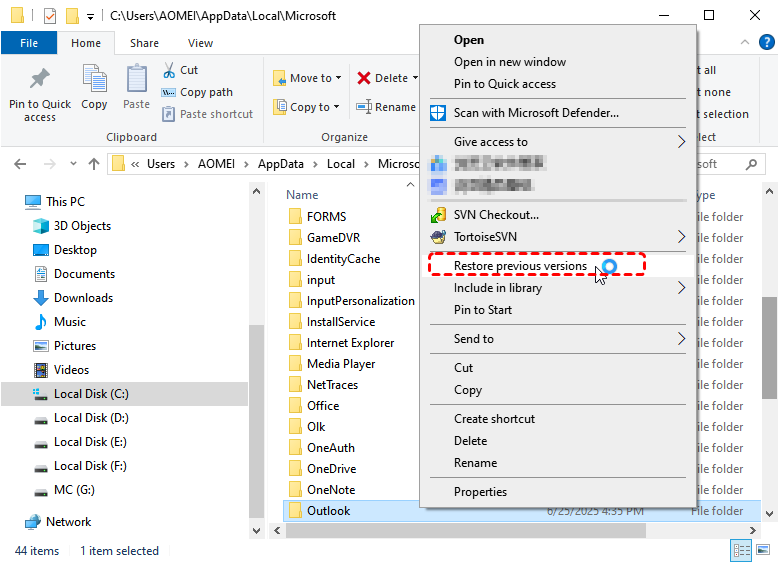Click Paste shortcut in ribbon
Screen dimensions: 779x563
[208, 114]
